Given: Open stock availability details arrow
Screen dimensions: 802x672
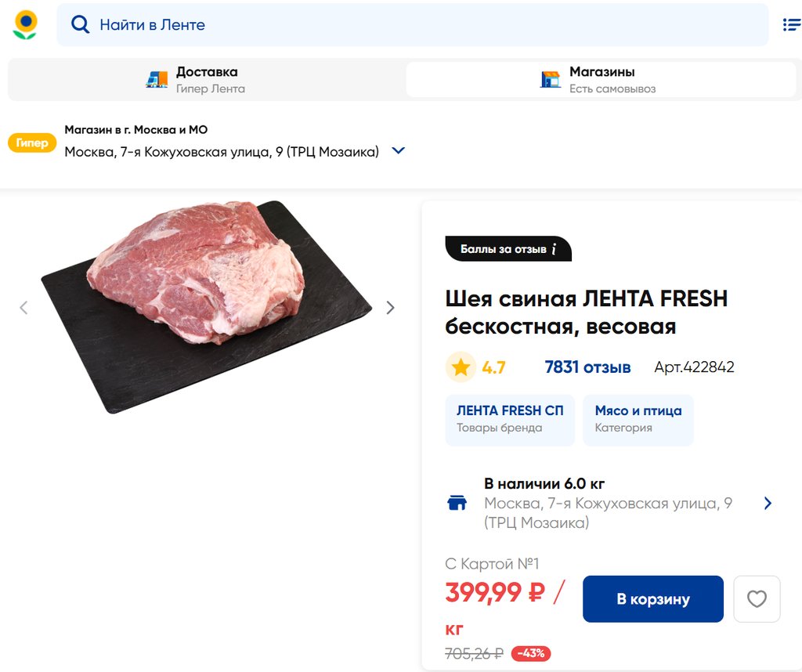Looking at the screenshot, I should [x=768, y=503].
